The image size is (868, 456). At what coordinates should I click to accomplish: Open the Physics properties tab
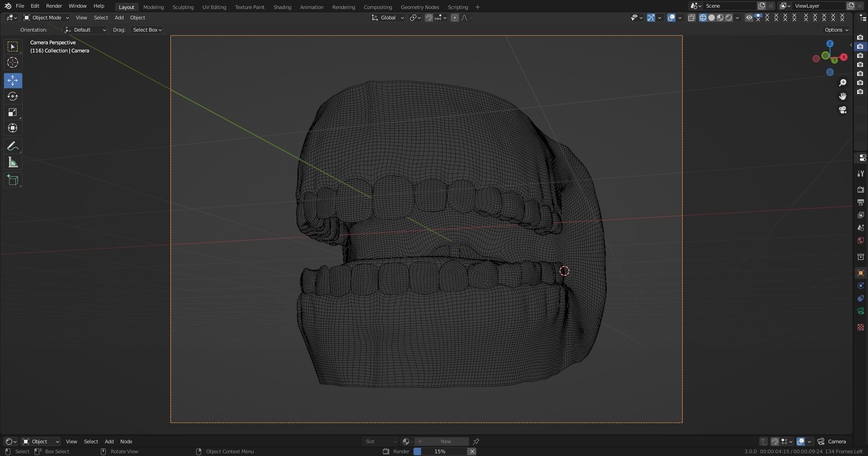tap(861, 286)
